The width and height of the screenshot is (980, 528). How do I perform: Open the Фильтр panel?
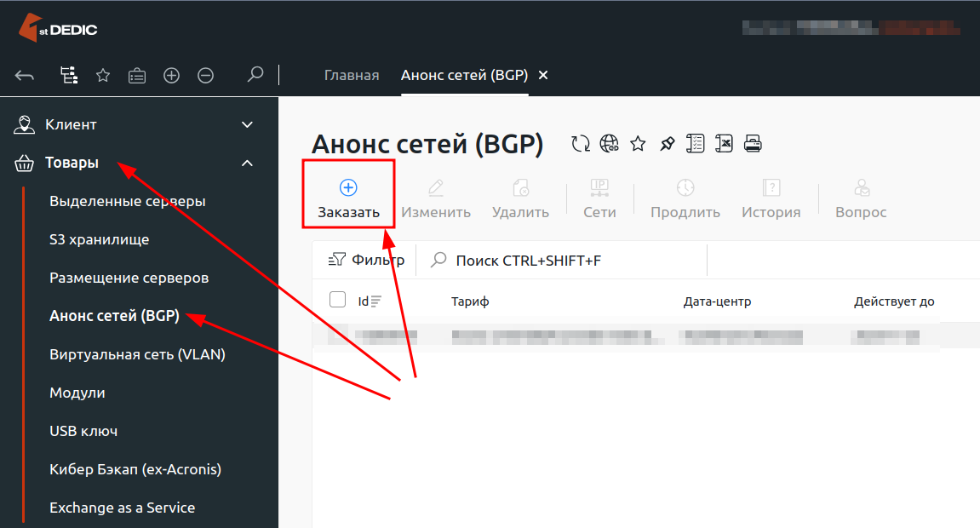point(367,261)
